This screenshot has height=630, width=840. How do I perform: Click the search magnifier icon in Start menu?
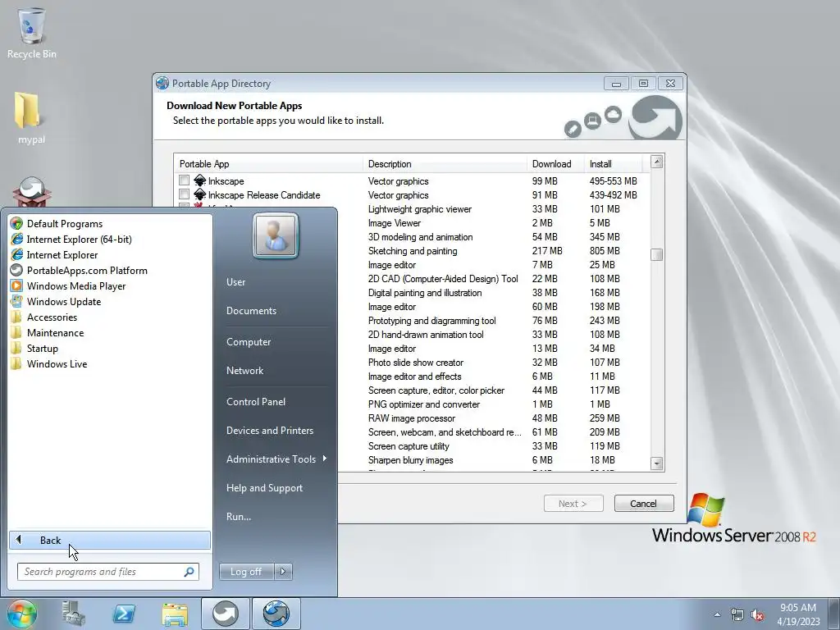click(x=189, y=572)
